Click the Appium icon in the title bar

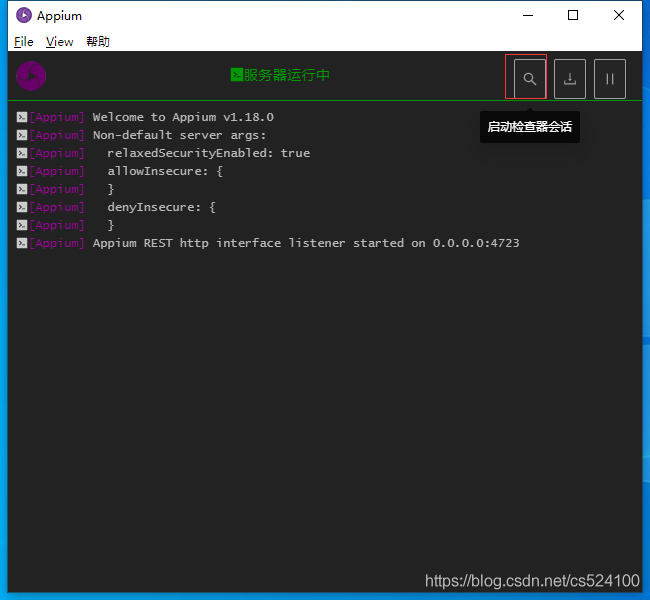(24, 15)
